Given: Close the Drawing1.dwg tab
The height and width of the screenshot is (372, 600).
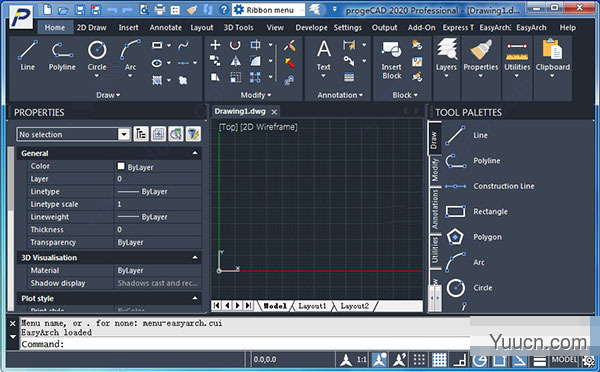Looking at the screenshot, I should coord(274,112).
